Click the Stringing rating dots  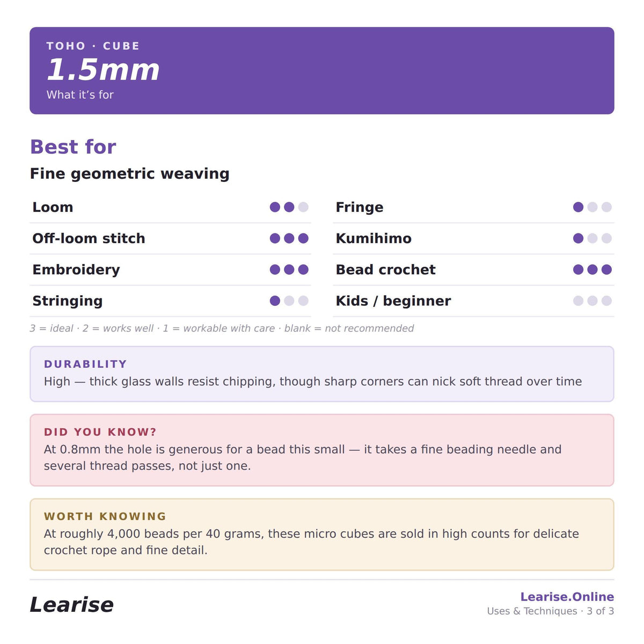pyautogui.click(x=289, y=301)
